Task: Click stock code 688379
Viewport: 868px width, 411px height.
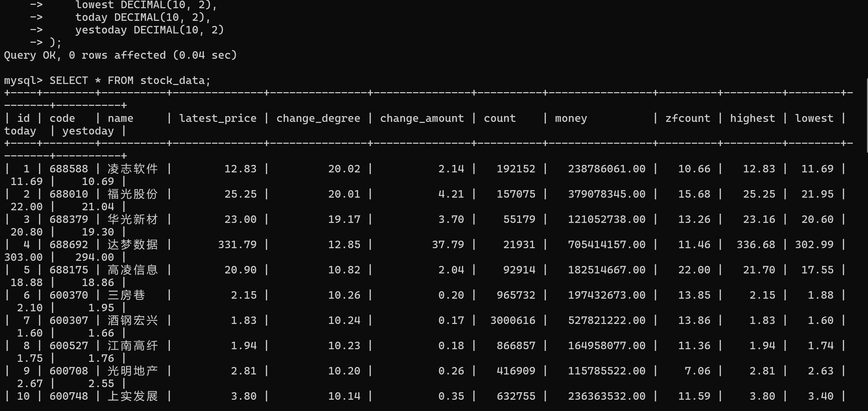Action: click(x=69, y=219)
